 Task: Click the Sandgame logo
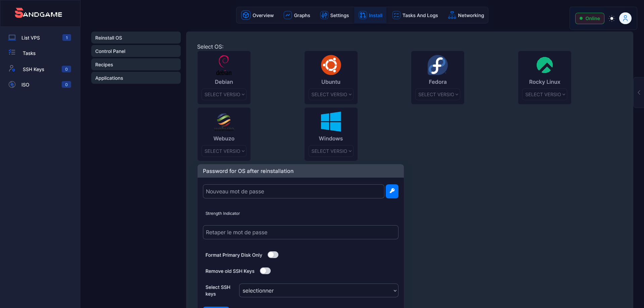tap(38, 13)
